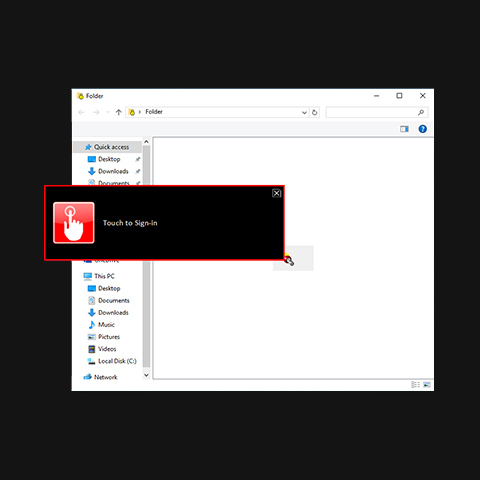Image resolution: width=480 pixels, height=480 pixels.
Task: Open the Help question mark icon
Action: (x=422, y=129)
